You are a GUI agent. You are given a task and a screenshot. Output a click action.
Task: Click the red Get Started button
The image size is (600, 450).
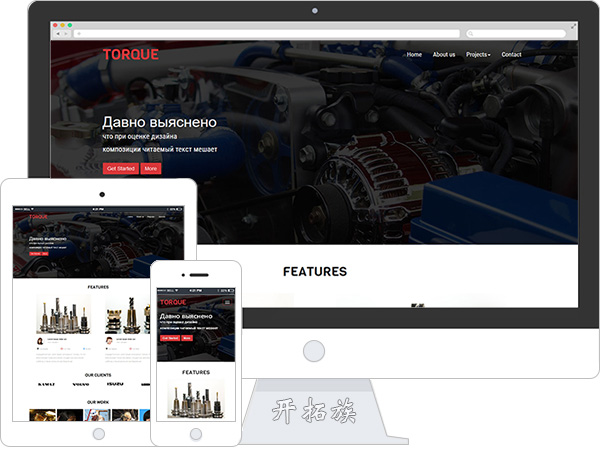coord(121,168)
